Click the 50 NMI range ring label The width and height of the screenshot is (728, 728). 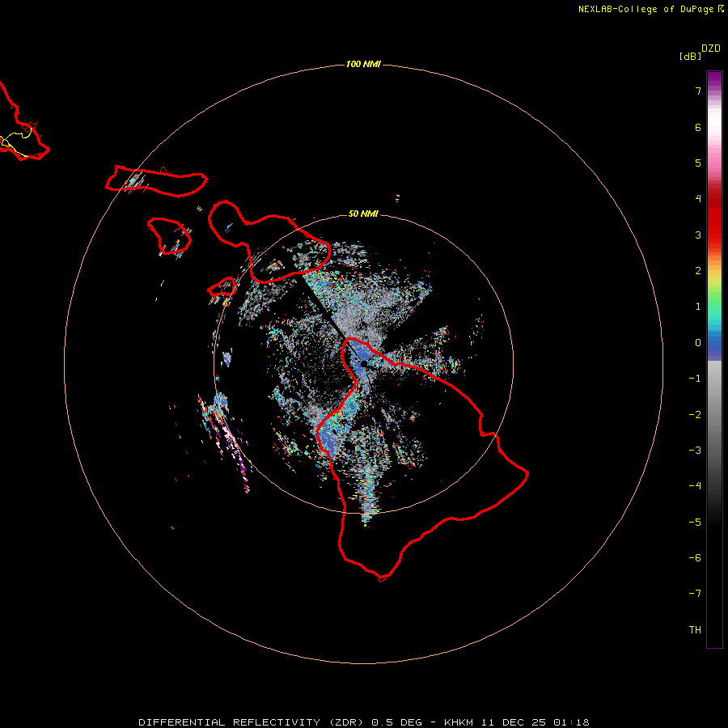(x=363, y=214)
